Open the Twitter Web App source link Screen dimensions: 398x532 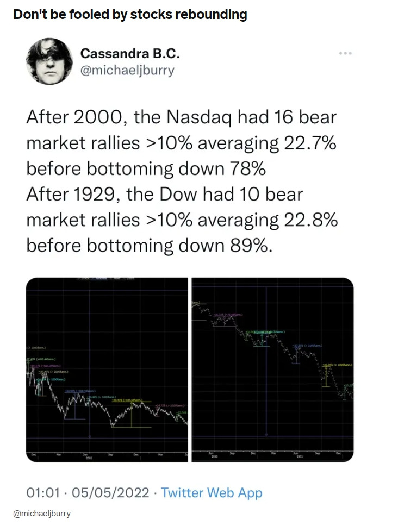(212, 493)
